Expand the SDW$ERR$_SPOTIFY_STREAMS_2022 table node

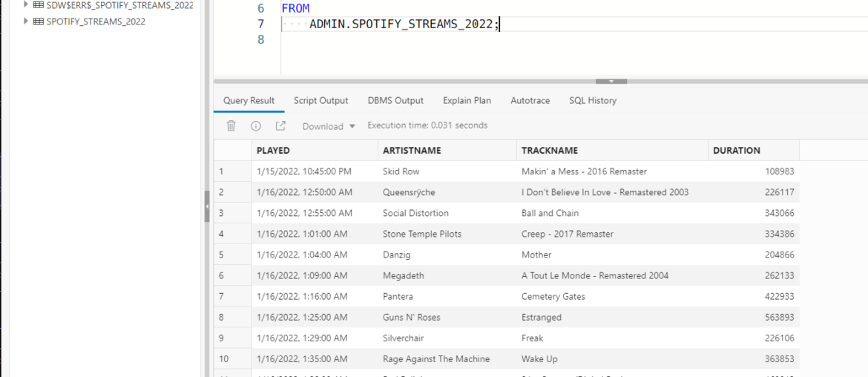pyautogui.click(x=25, y=4)
